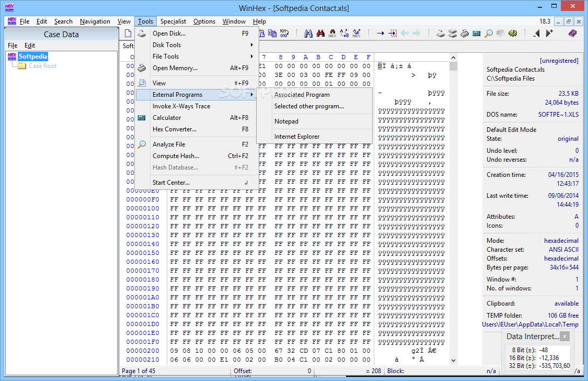The image size is (588, 381).
Task: Expand the File Tools submenu
Action: click(x=197, y=57)
